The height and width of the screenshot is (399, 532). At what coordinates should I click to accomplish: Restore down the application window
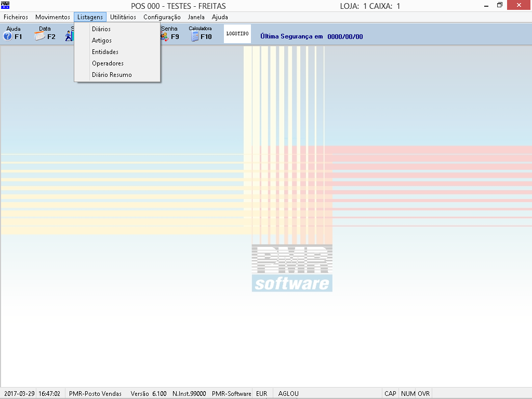click(499, 5)
